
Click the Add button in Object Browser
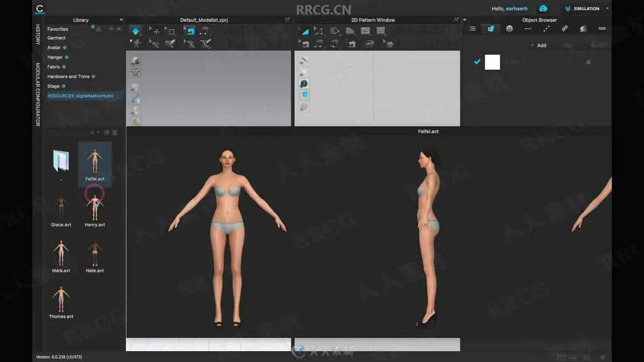538,46
